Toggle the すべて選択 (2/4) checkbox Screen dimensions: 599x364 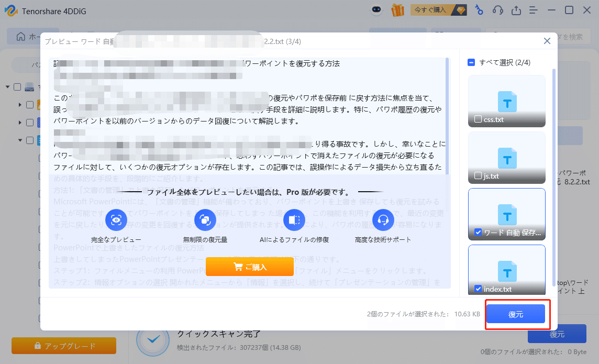point(471,62)
